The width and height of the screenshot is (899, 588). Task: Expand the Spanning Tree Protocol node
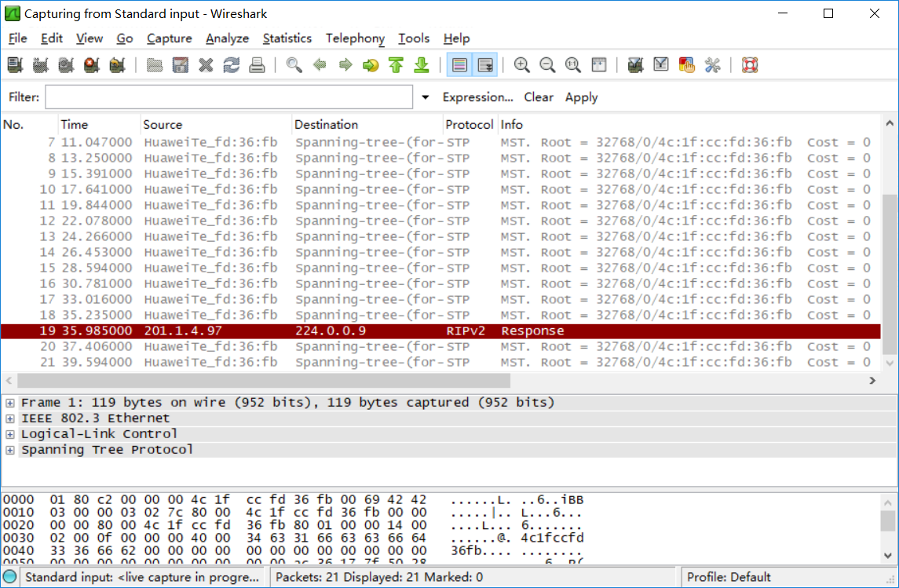tap(10, 450)
